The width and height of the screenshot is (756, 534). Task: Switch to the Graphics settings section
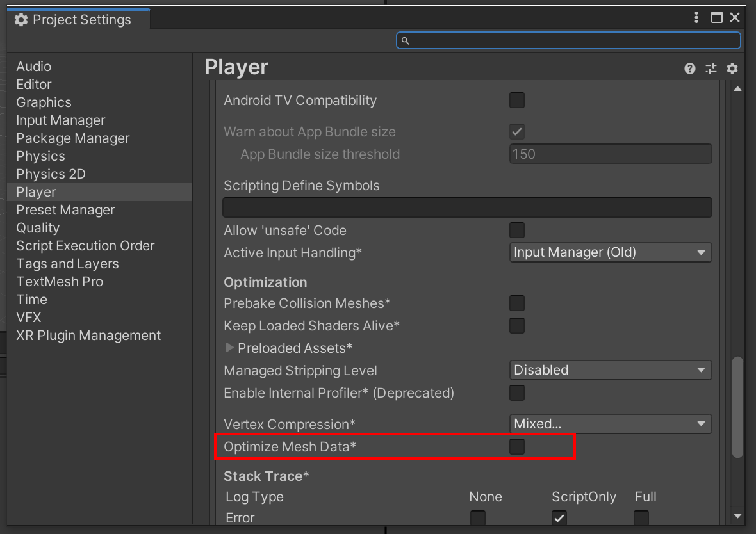click(44, 102)
